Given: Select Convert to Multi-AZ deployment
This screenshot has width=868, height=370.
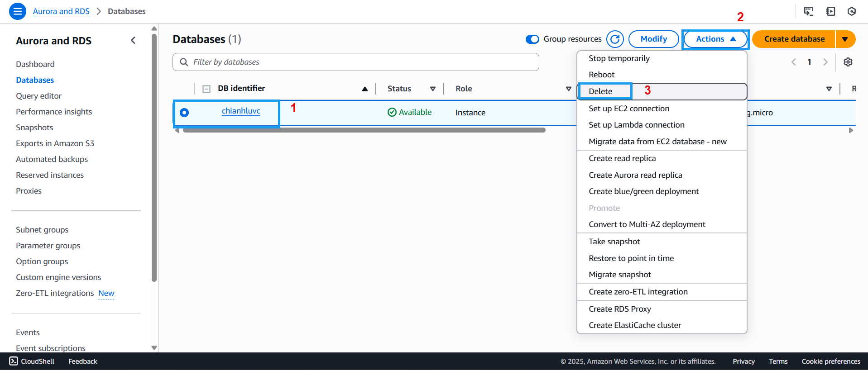Looking at the screenshot, I should point(662,224).
